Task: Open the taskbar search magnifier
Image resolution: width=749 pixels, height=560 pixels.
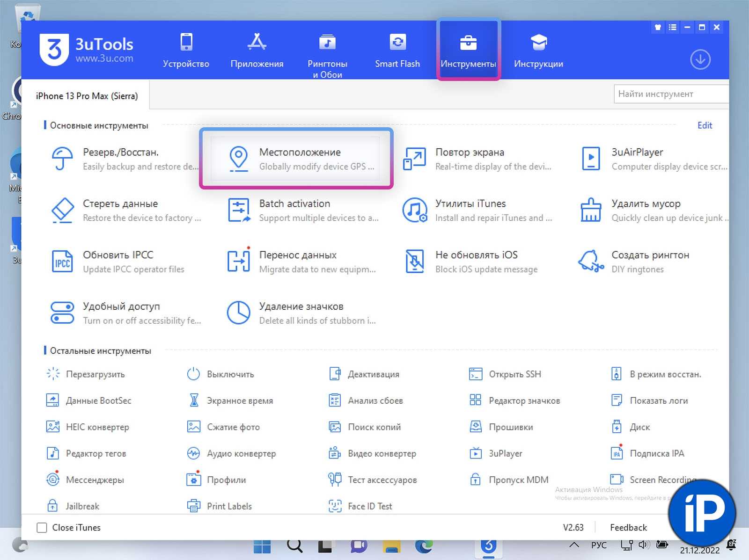Action: pyautogui.click(x=294, y=545)
